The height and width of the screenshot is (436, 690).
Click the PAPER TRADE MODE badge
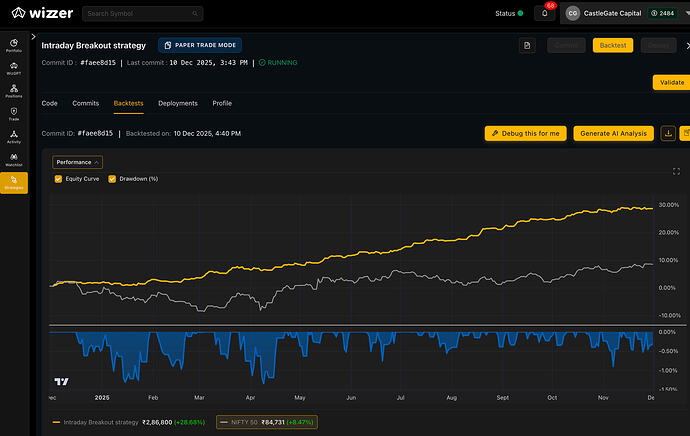tap(200, 45)
